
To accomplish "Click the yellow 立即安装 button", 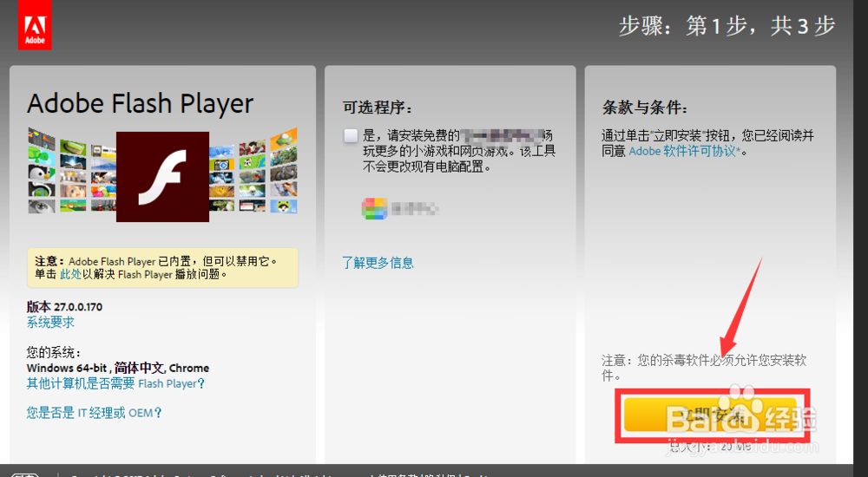I will click(710, 415).
